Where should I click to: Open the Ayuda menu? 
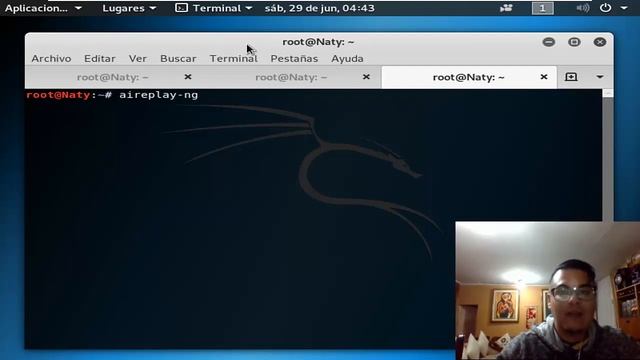coord(347,59)
